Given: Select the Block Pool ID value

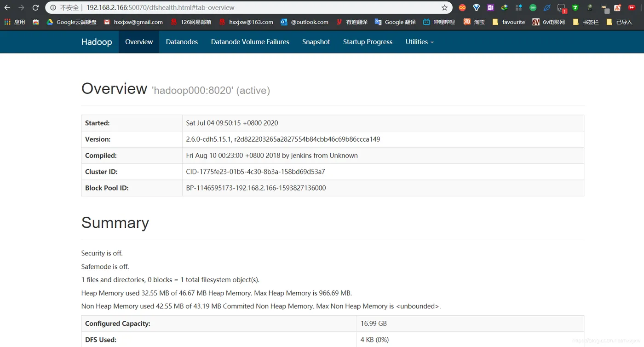Looking at the screenshot, I should 256,188.
